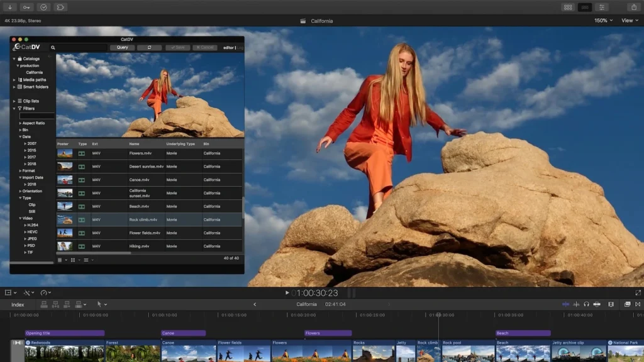The image size is (644, 362).
Task: Click the headphone solo icon above the timeline
Action: 586,304
